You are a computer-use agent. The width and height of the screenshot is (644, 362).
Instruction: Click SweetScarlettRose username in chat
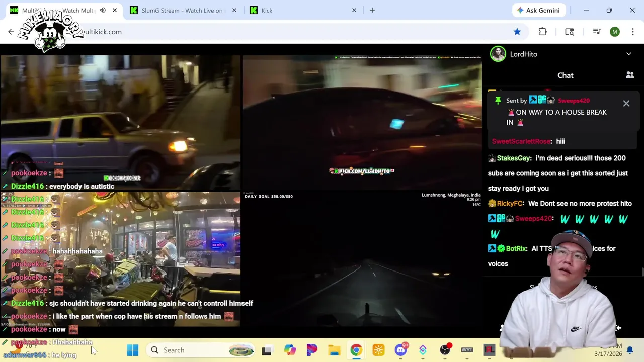click(521, 141)
